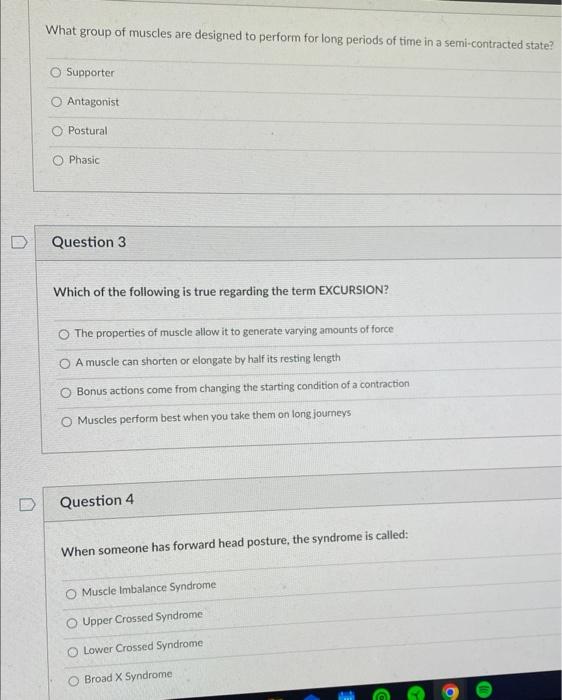Select 'Bonus actions come from changing' option

pos(66,393)
